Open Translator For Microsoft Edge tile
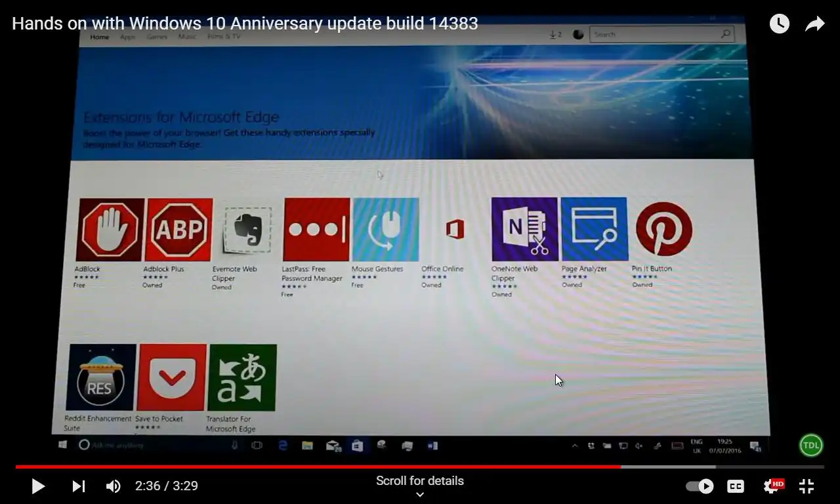 241,377
